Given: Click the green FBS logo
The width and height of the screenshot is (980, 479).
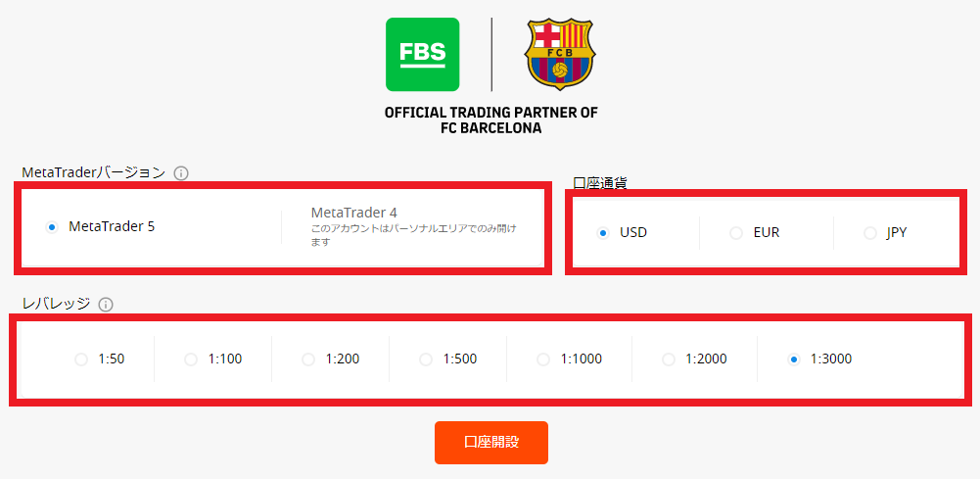Looking at the screenshot, I should point(423,55).
